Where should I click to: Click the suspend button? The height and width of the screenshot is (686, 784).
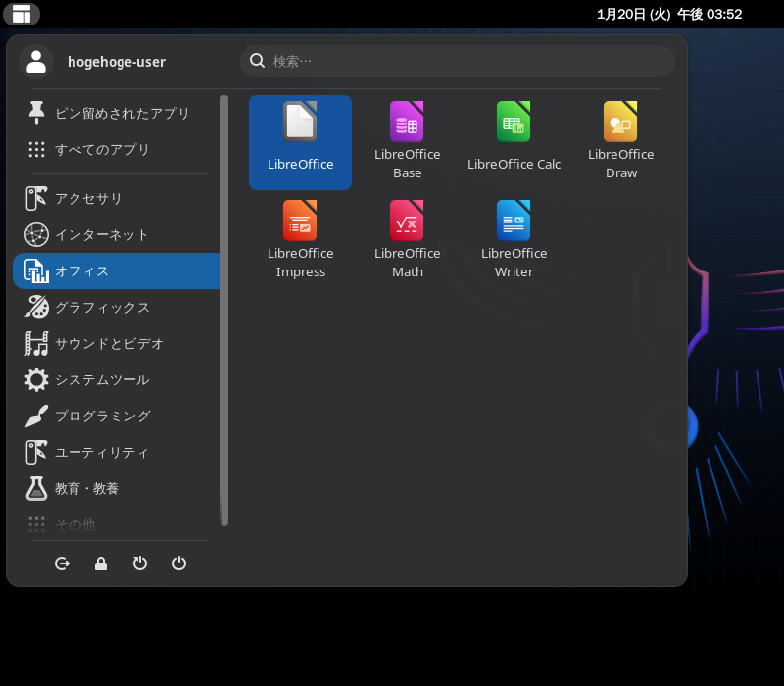[x=140, y=563]
